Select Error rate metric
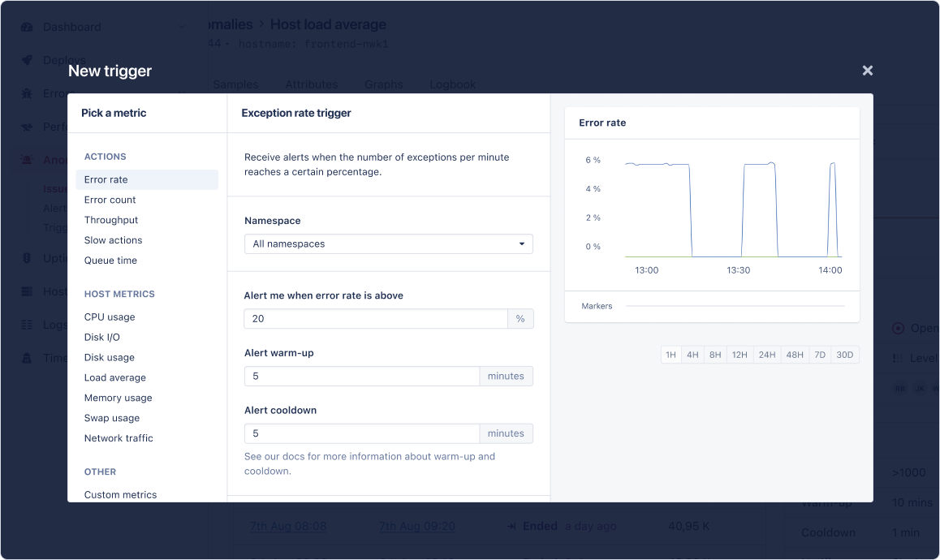940x560 pixels. point(106,179)
